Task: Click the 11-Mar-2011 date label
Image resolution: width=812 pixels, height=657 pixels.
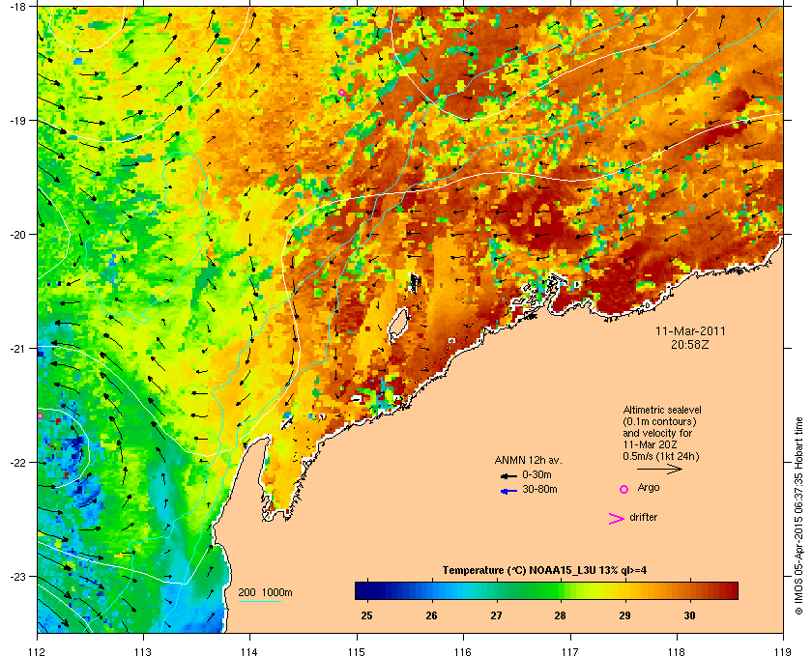Action: click(690, 331)
